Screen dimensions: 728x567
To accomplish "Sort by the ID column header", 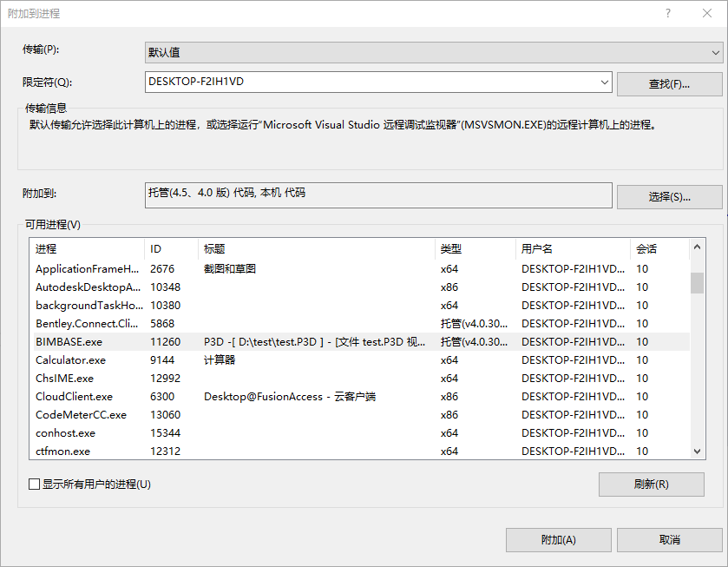I will 171,249.
